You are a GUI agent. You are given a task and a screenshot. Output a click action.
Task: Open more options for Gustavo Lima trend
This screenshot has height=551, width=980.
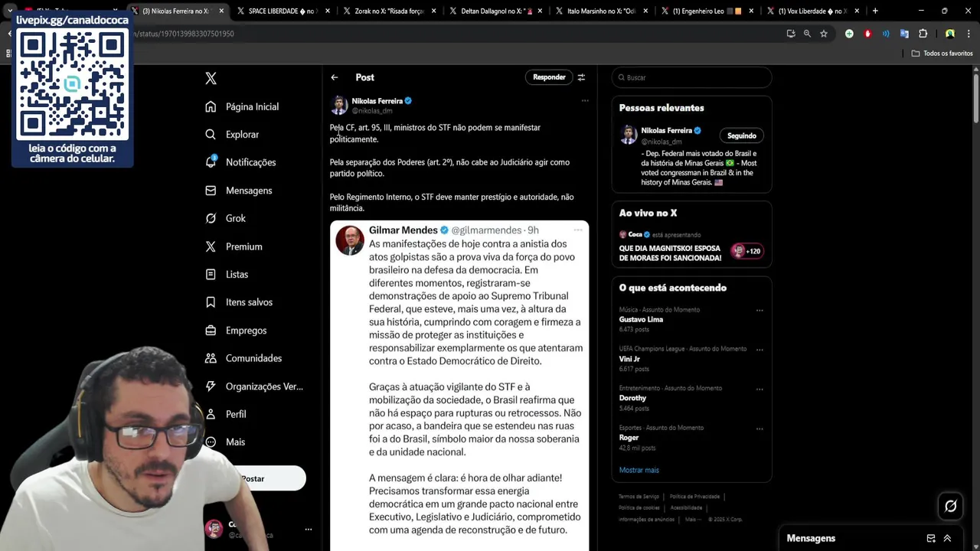(x=759, y=310)
